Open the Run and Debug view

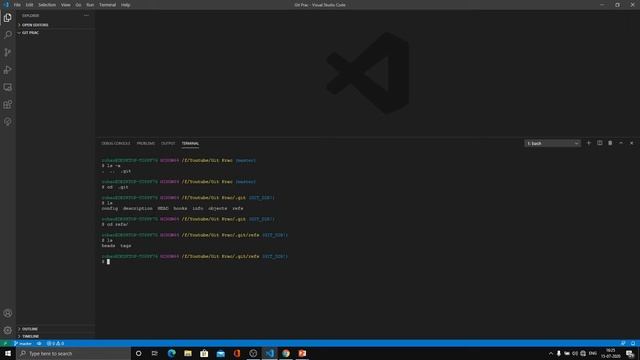click(x=8, y=70)
